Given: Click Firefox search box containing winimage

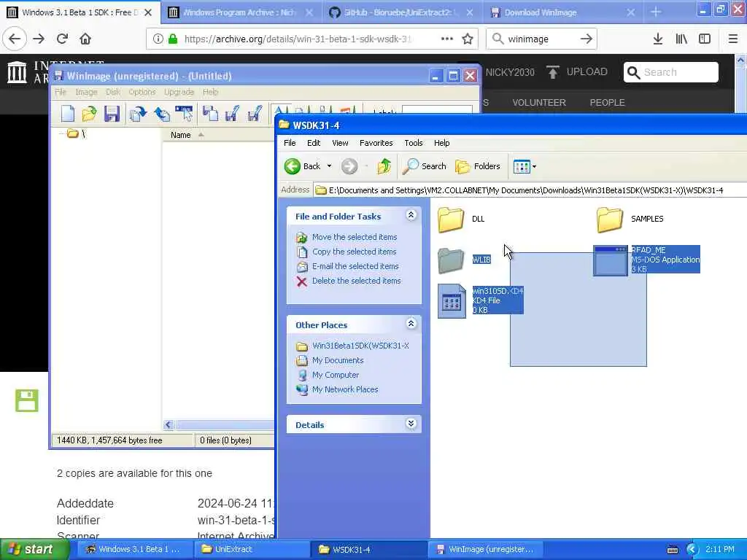Looking at the screenshot, I should pos(541,39).
